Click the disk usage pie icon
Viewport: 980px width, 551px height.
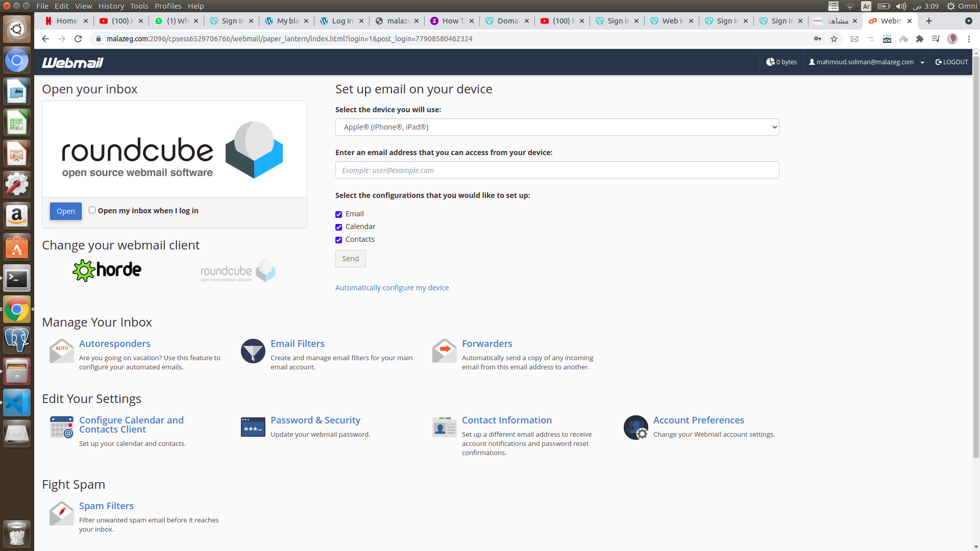pyautogui.click(x=770, y=62)
